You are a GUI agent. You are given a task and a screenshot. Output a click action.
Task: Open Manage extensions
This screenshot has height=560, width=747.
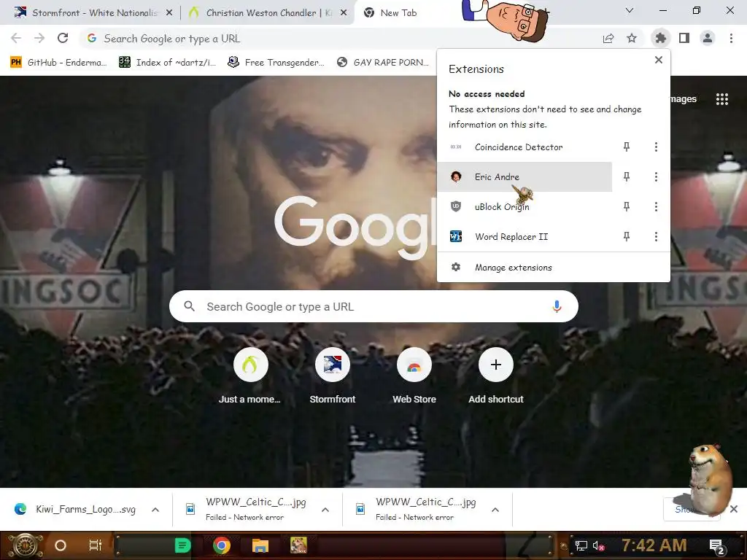point(554,268)
